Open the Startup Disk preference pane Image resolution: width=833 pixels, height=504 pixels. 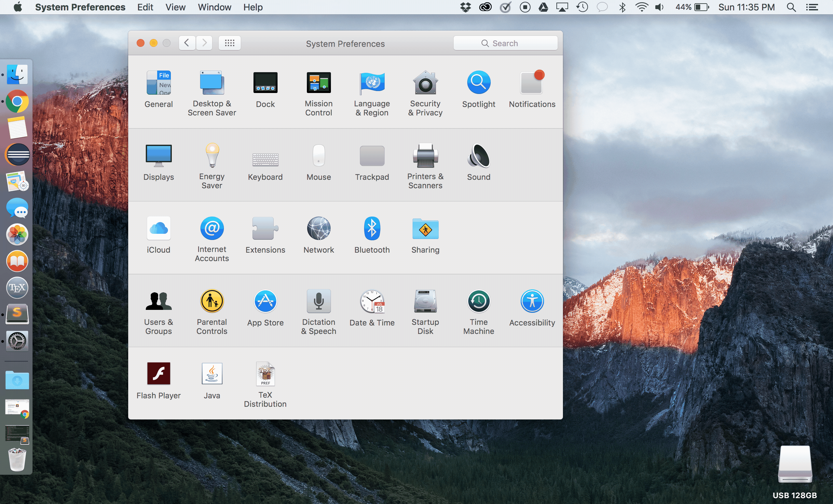(425, 312)
